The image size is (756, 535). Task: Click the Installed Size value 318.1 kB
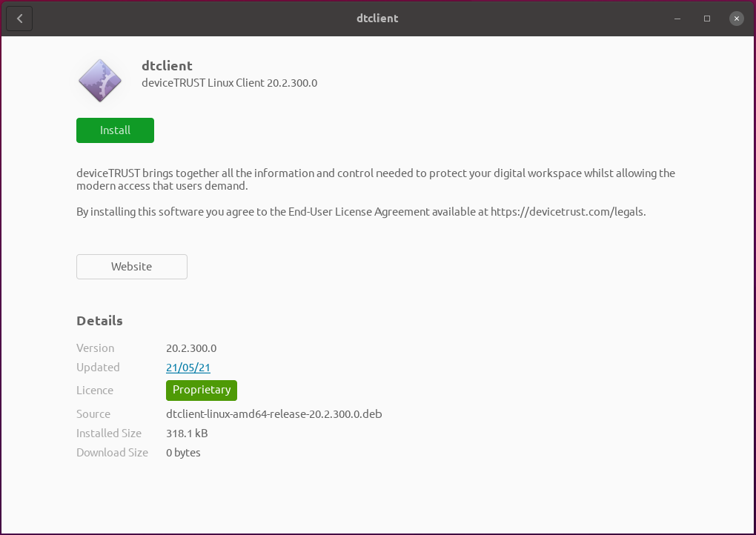tap(187, 433)
